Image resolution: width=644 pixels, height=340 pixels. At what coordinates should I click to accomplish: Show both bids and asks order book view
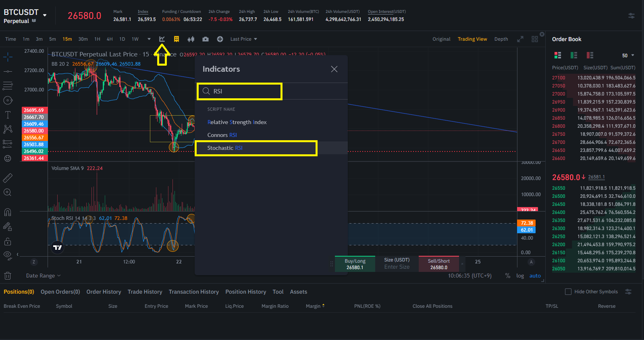(558, 55)
